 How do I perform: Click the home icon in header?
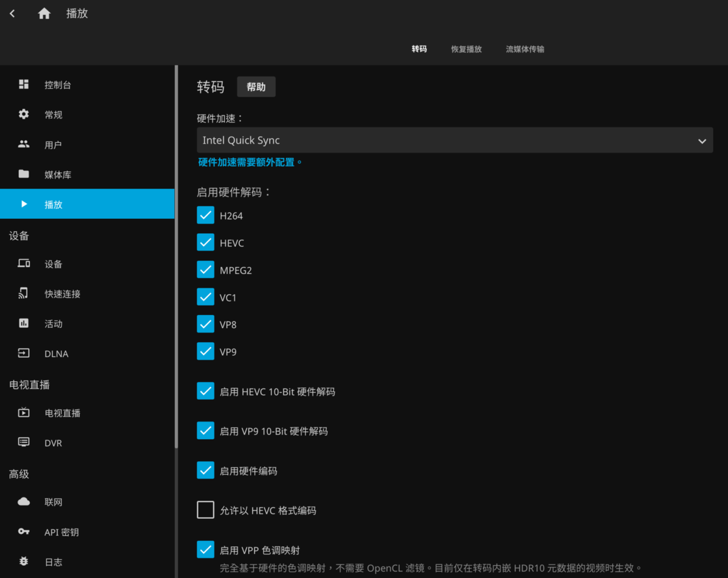coord(44,14)
